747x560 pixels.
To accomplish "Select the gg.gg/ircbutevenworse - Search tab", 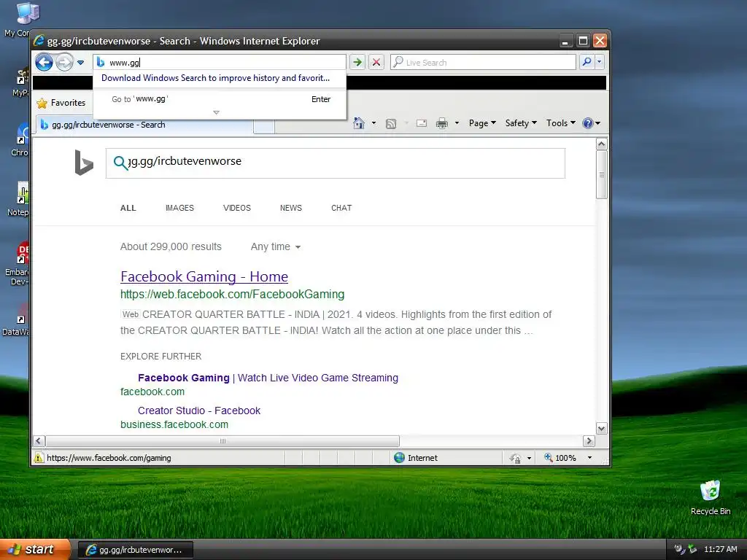I will tap(144, 125).
